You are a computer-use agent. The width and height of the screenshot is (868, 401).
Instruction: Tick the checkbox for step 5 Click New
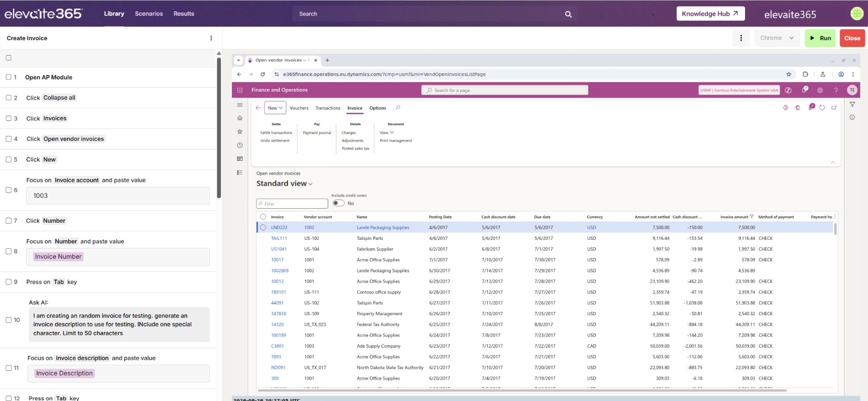tap(9, 159)
